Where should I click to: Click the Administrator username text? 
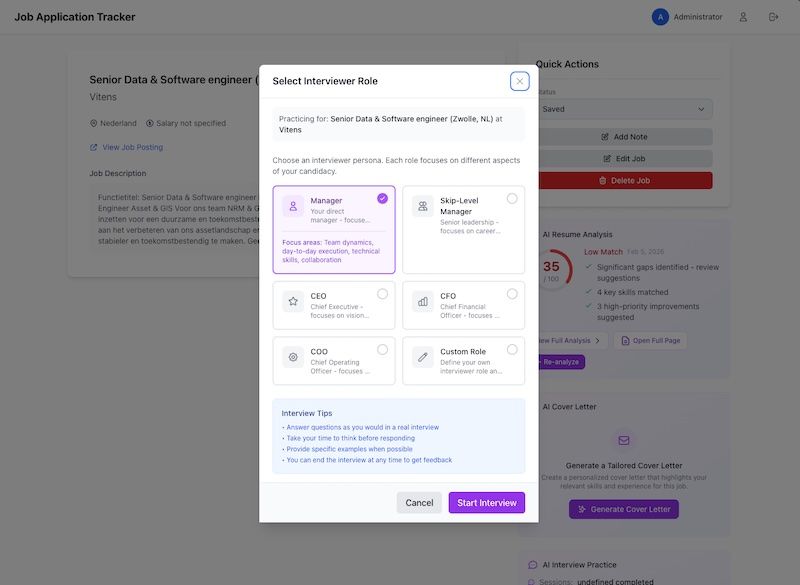point(697,17)
